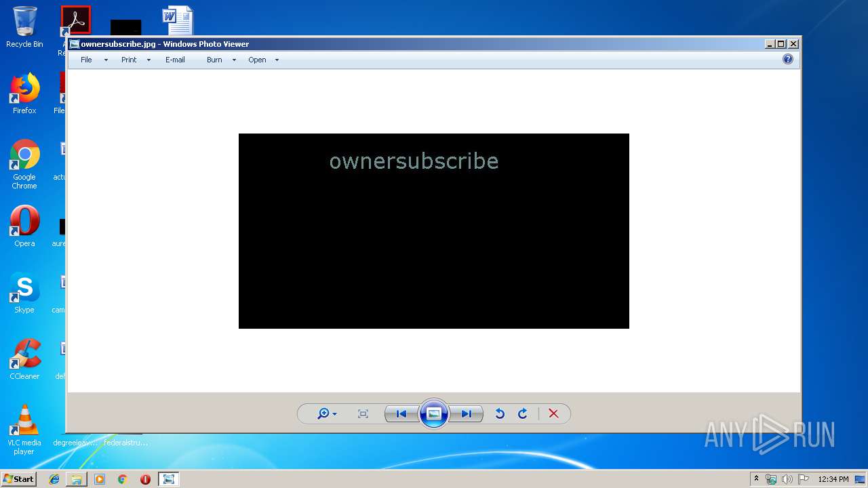This screenshot has height=488, width=868.
Task: Open the network tray icon
Action: click(x=771, y=479)
